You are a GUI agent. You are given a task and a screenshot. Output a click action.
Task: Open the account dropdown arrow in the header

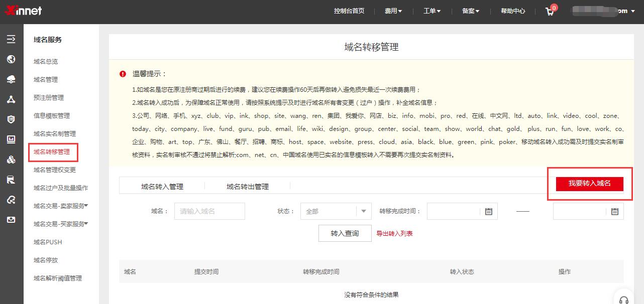(x=632, y=12)
